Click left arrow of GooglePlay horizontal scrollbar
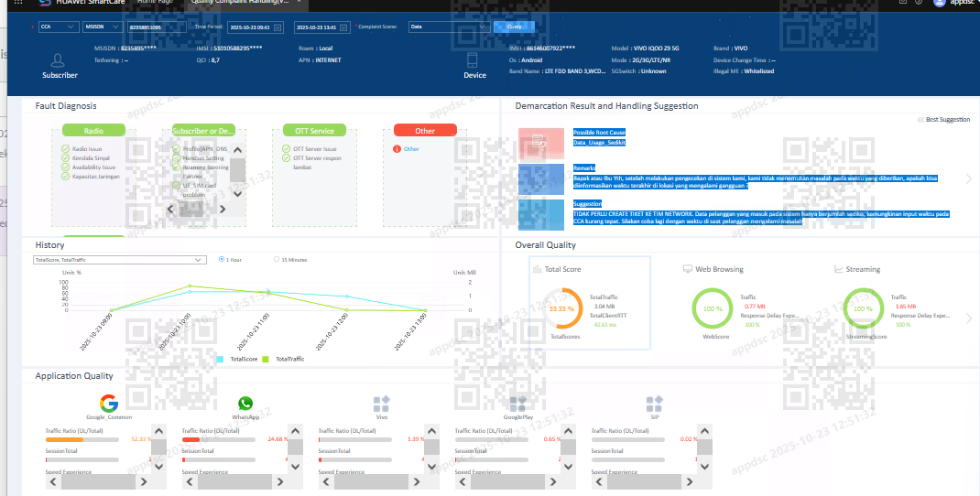Screen dimensions: 980x496 (x=463, y=481)
